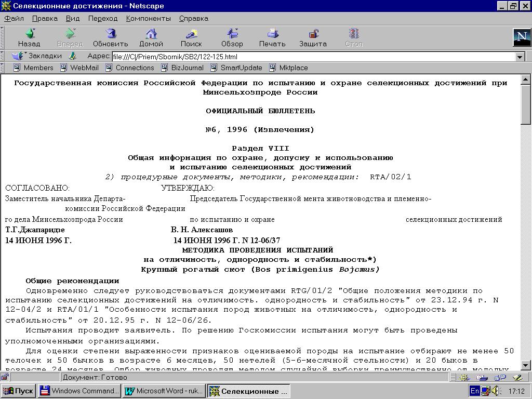The image size is (532, 399).
Task: Click the Назад (Back) toolbar button
Action: [x=29, y=37]
